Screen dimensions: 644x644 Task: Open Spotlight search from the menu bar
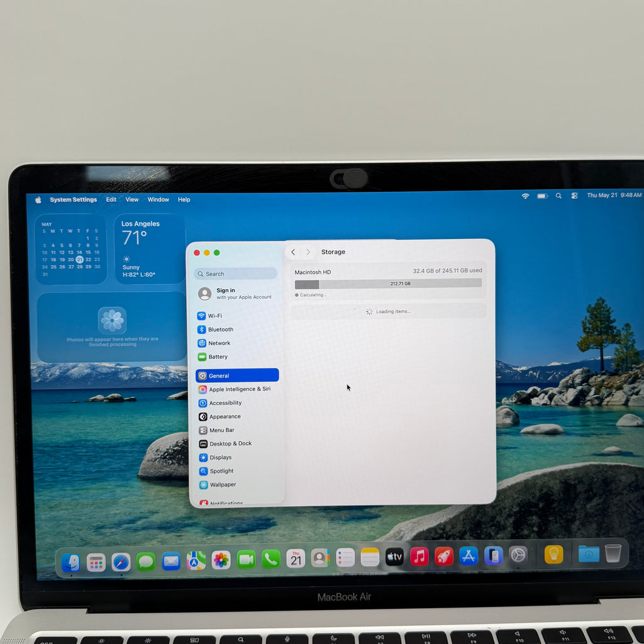[x=558, y=196]
